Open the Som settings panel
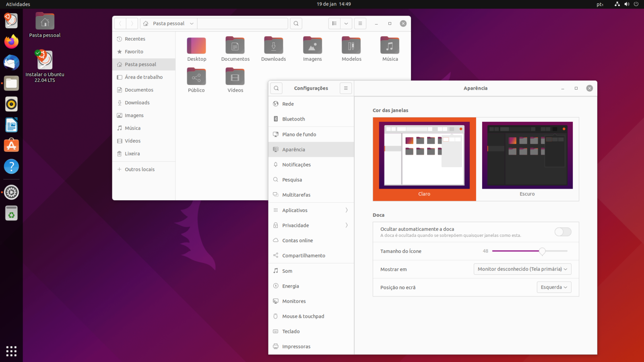644x362 pixels. coord(287,271)
